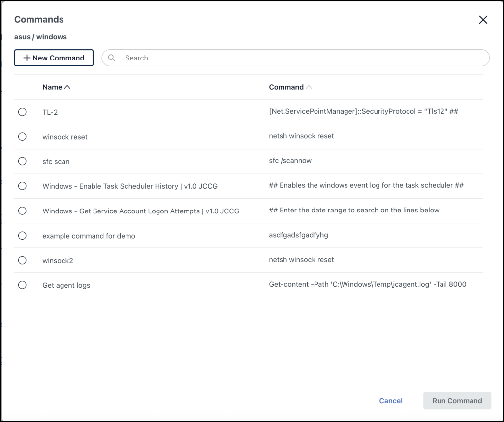Choose the sfc scan radio button
This screenshot has width=504, height=422.
tap(22, 161)
